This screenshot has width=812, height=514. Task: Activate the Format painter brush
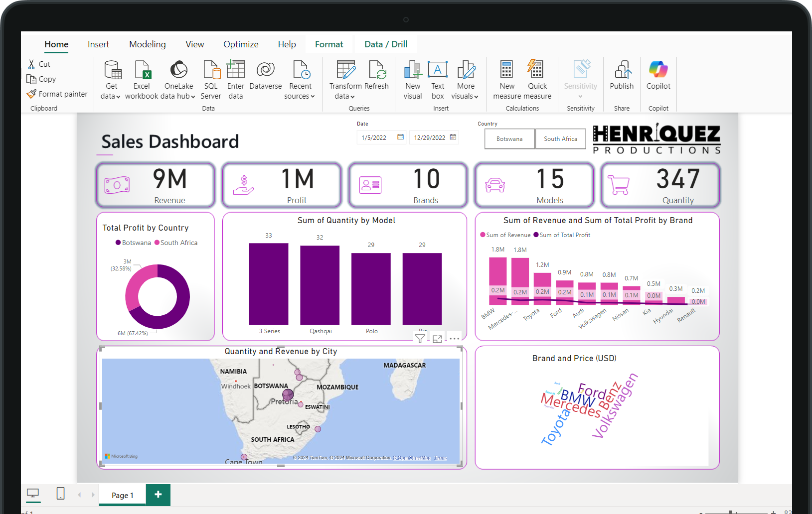[31, 94]
